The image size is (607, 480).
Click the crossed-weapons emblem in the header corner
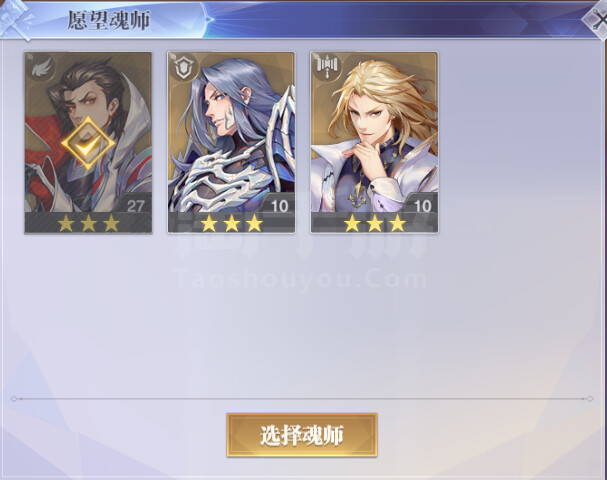tap(15, 19)
